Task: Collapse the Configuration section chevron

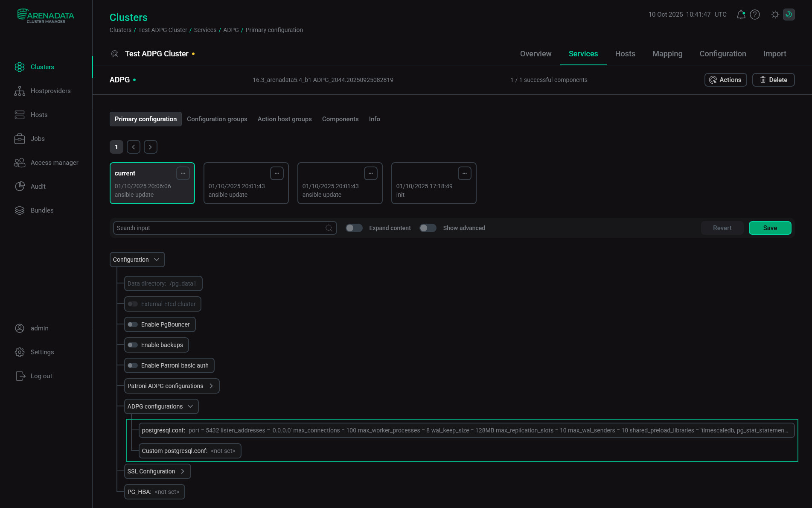Action: 156,259
